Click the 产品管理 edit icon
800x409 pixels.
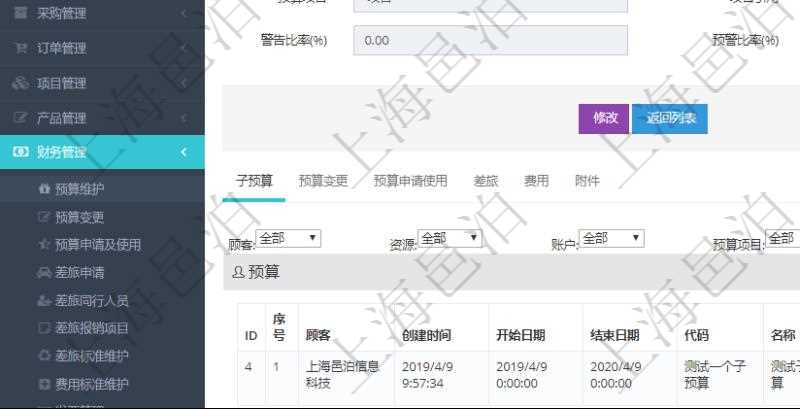[20, 118]
